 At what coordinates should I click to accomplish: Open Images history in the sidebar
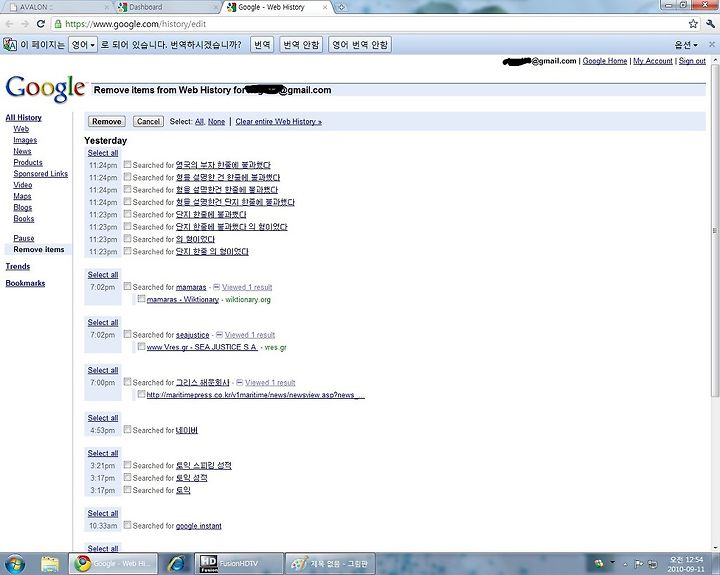pyautogui.click(x=25, y=140)
